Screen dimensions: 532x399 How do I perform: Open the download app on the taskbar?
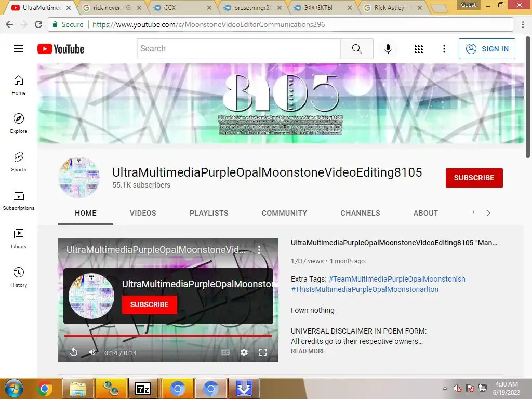pyautogui.click(x=244, y=389)
